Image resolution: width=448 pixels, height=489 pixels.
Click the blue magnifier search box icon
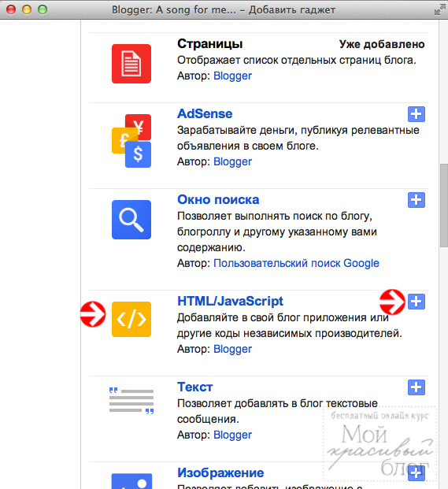(x=131, y=220)
